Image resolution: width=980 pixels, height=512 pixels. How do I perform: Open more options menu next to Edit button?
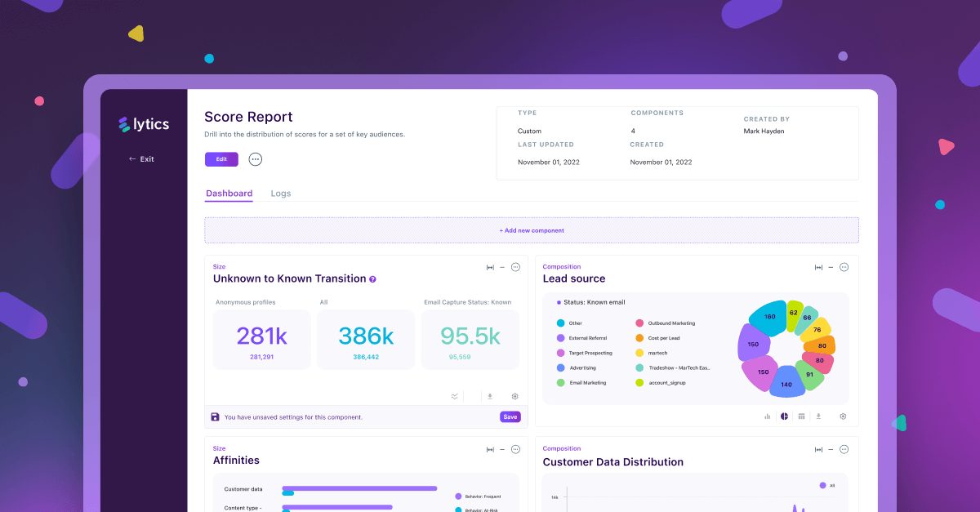click(x=256, y=159)
